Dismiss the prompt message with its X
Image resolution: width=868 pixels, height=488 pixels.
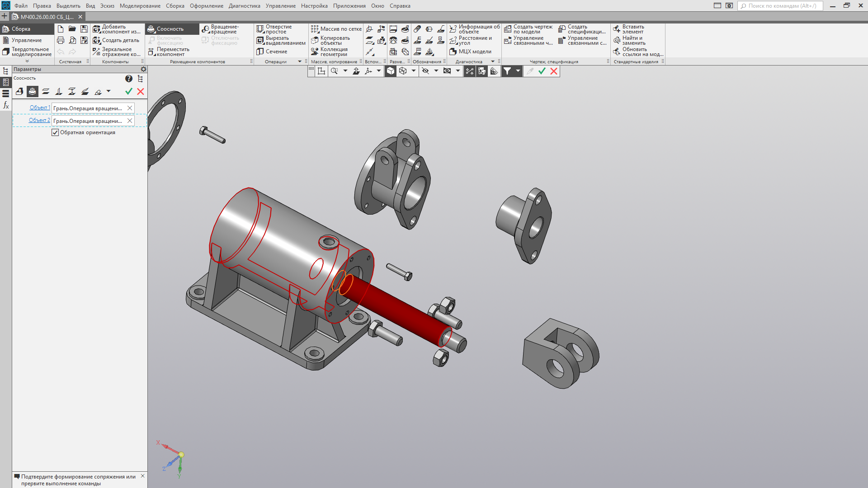143,476
